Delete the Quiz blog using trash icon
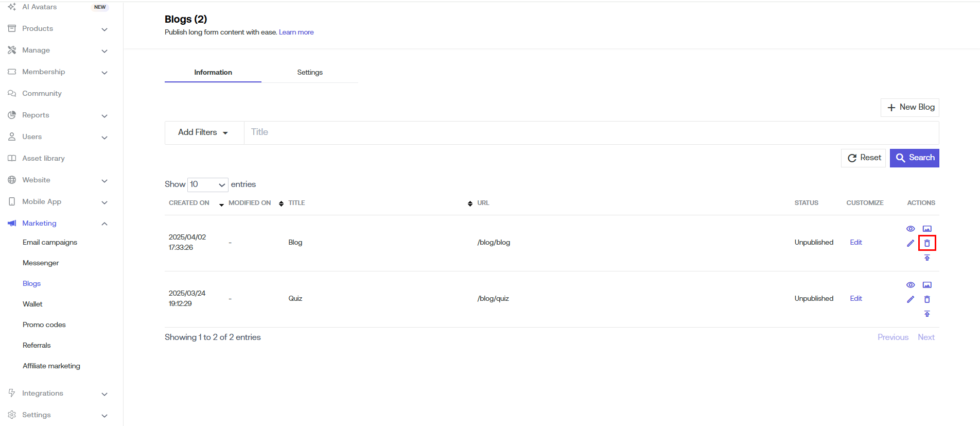The image size is (980, 426). coord(926,299)
